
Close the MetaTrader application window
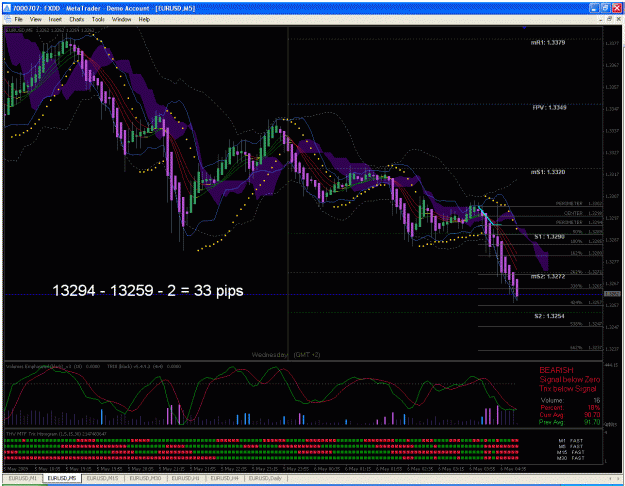[x=616, y=8]
